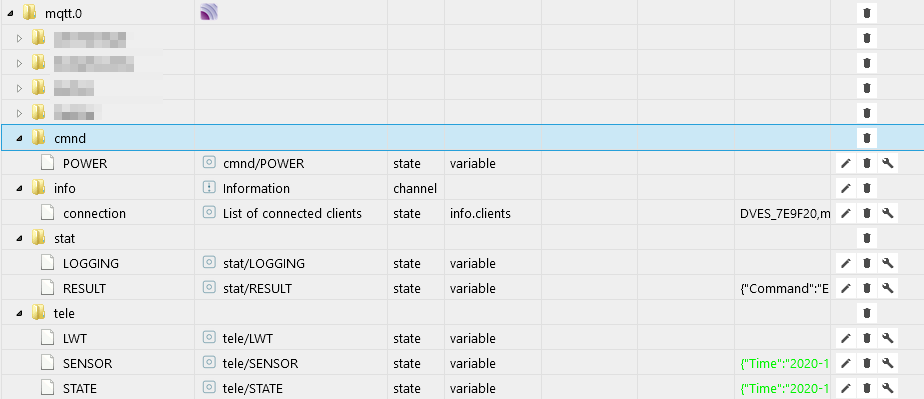Click the green tele/SENSOR Time value

[x=784, y=364]
